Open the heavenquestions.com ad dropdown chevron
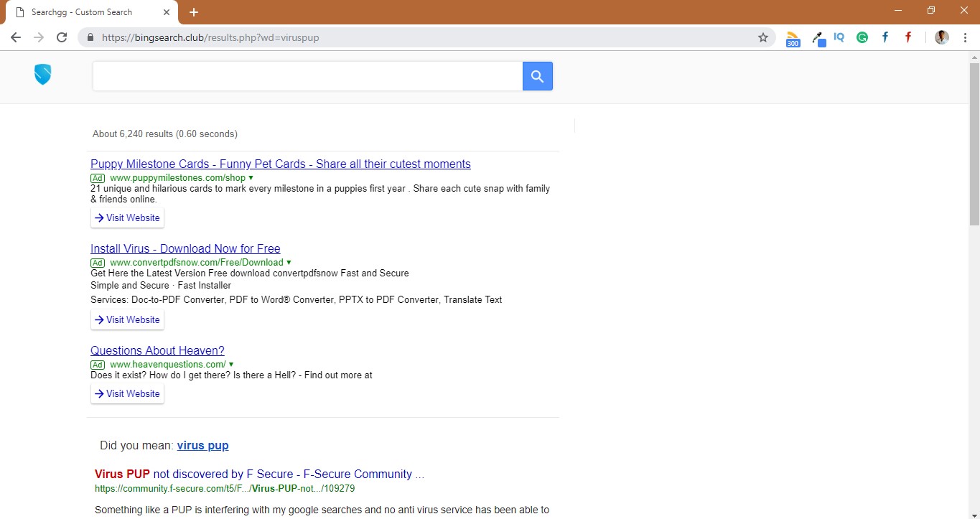 pyautogui.click(x=231, y=364)
